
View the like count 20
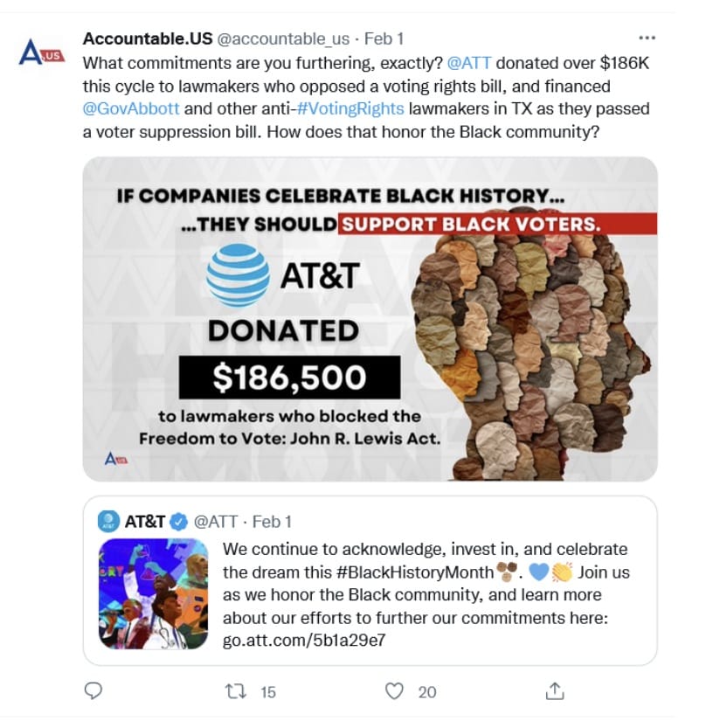point(427,692)
